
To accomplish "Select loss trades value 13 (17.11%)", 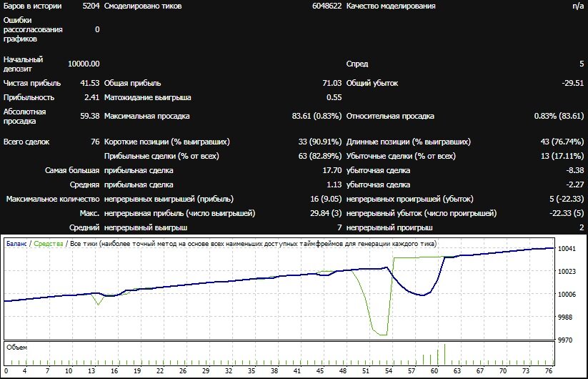I will point(562,156).
